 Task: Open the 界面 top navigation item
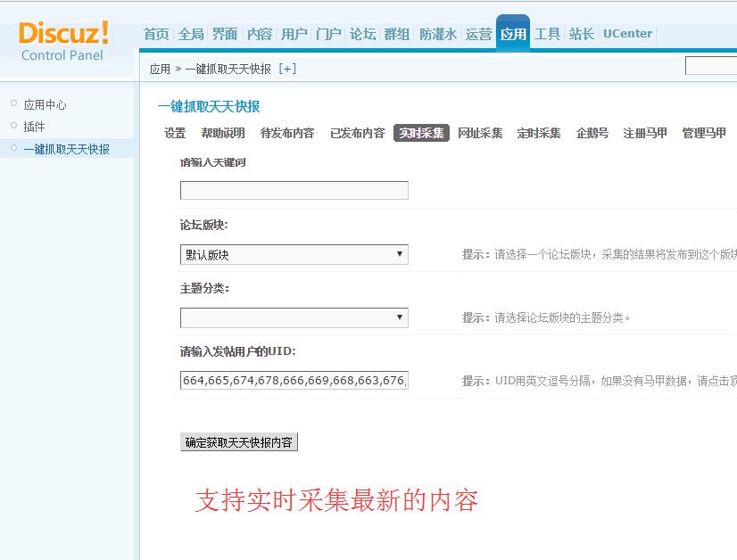225,34
